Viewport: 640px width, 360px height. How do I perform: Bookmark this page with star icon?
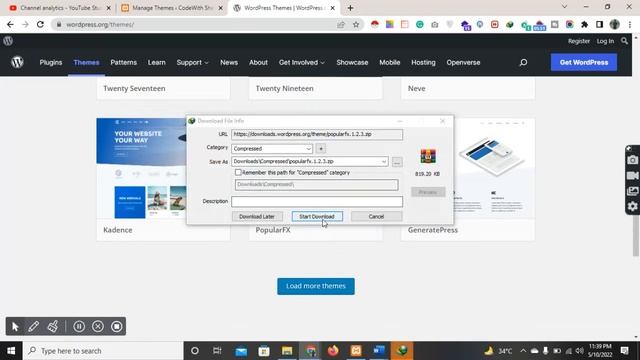(356, 24)
